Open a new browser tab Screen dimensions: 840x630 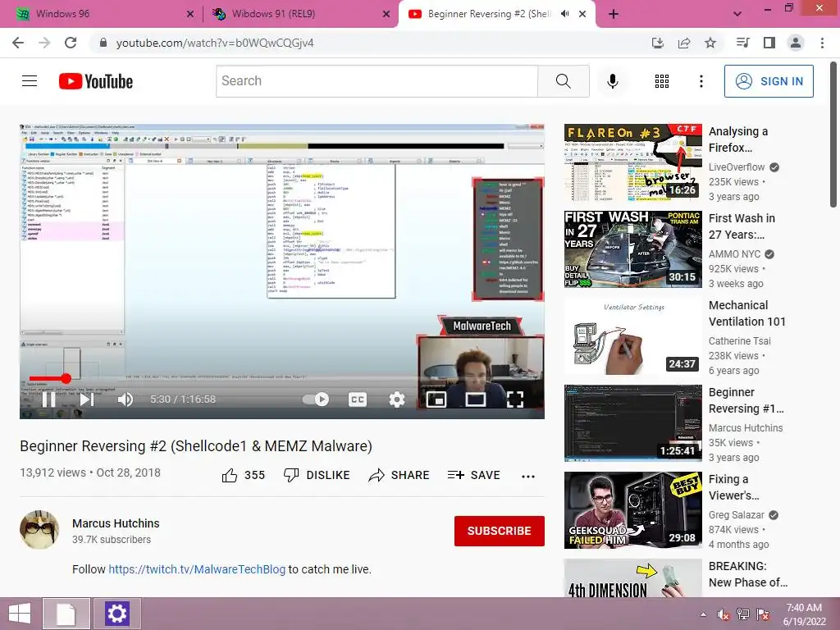pyautogui.click(x=614, y=14)
